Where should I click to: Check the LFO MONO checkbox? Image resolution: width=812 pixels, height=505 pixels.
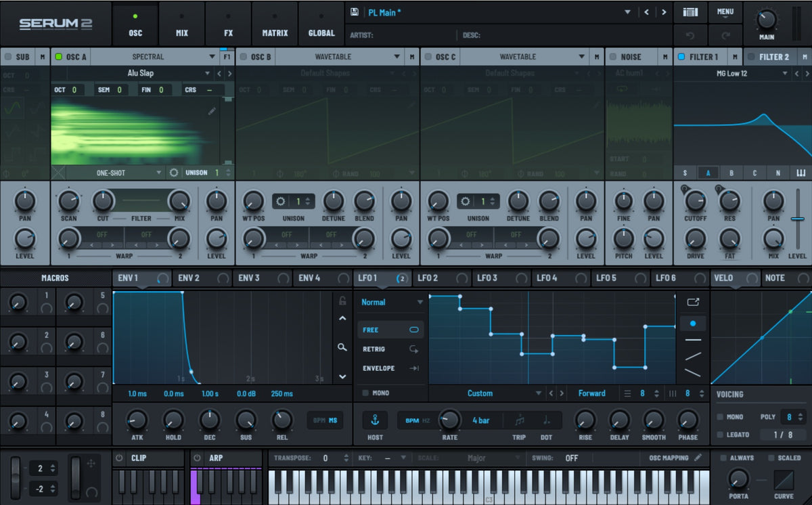(365, 393)
